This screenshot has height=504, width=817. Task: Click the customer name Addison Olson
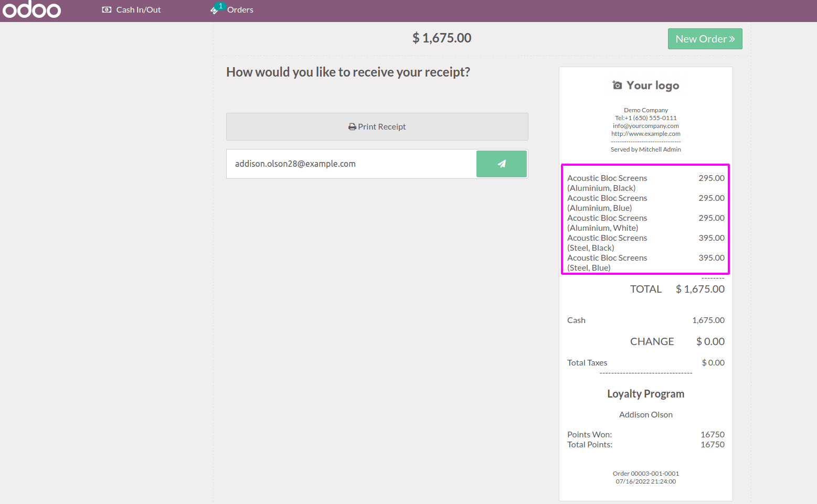[645, 415]
